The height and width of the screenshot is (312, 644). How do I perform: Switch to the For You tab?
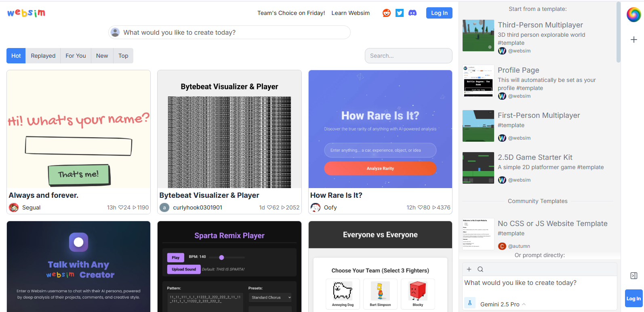76,56
